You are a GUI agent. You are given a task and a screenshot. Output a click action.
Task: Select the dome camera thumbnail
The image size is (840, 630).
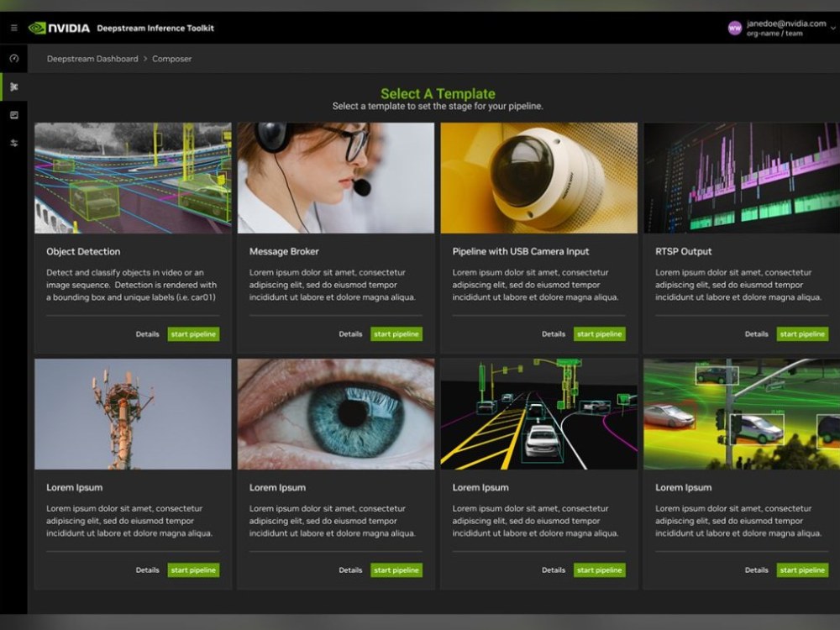[539, 178]
